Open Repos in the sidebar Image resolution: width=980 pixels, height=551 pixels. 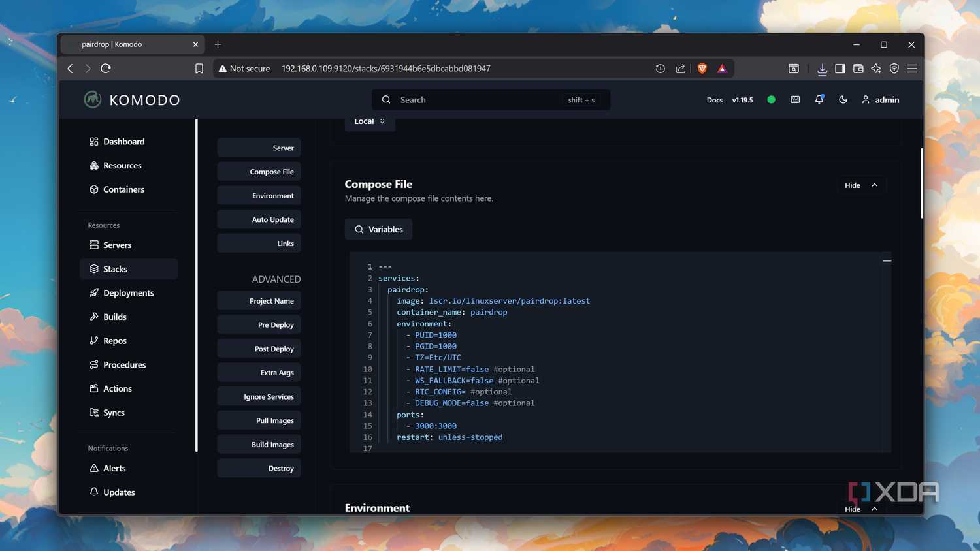[x=128, y=341]
